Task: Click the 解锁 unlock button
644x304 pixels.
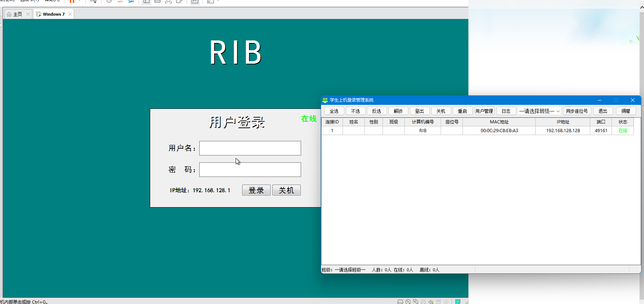Action: 398,111
